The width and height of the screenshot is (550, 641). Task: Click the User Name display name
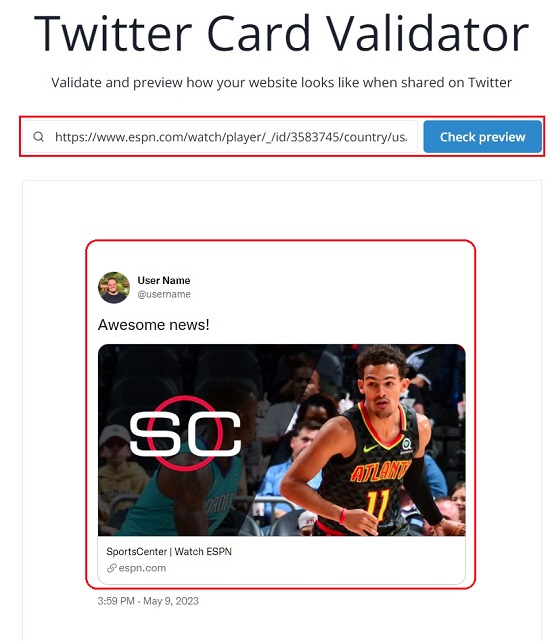pyautogui.click(x=164, y=280)
